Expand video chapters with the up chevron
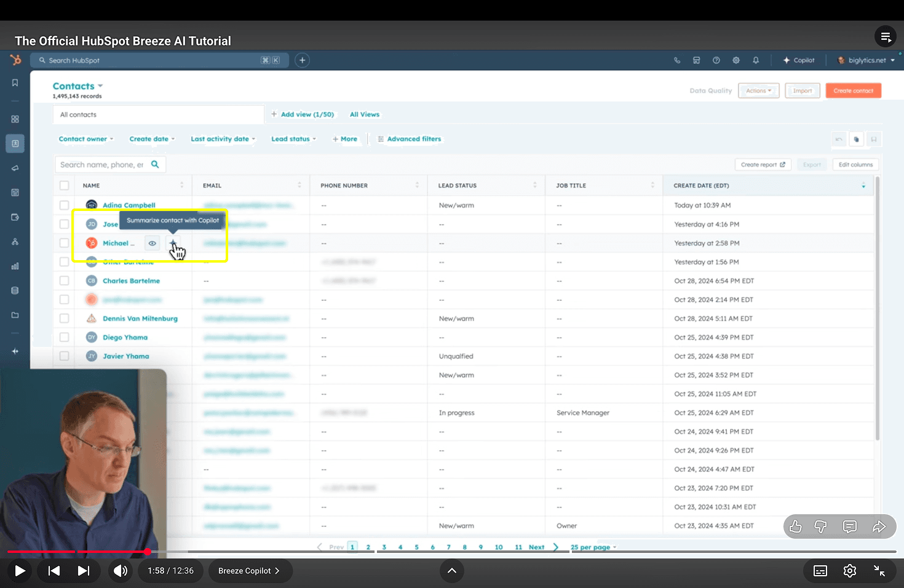Image resolution: width=904 pixels, height=588 pixels. 452,571
